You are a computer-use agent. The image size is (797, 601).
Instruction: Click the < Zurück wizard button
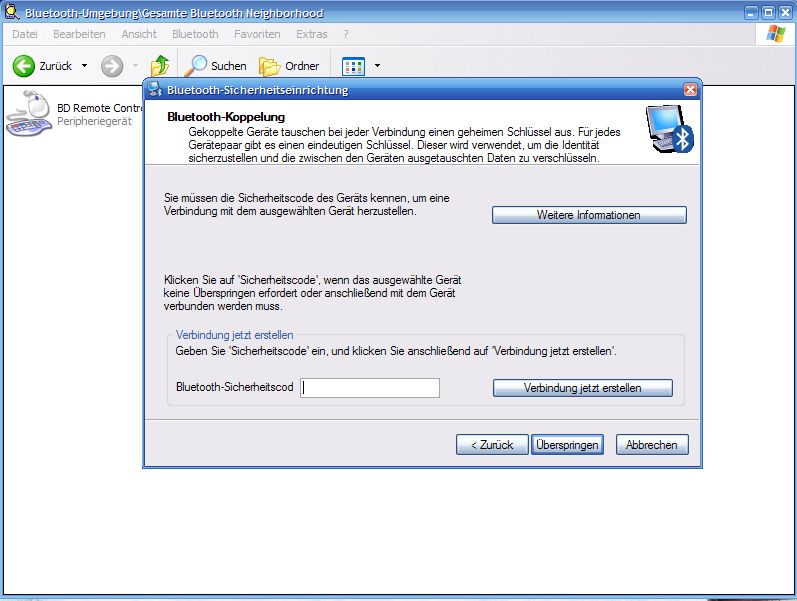pos(492,445)
